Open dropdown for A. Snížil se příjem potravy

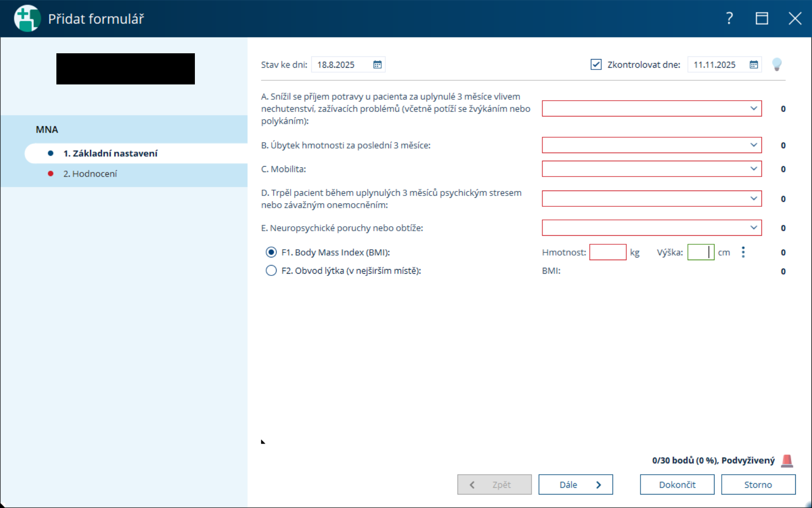652,108
